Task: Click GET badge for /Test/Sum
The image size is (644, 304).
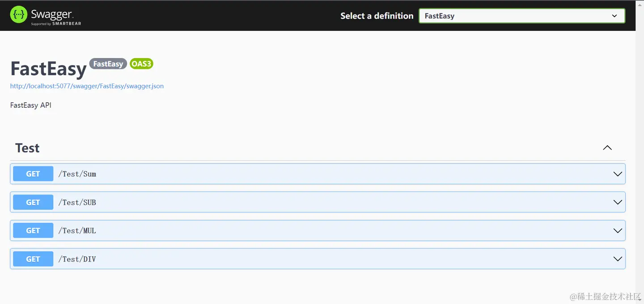Action: click(x=33, y=174)
